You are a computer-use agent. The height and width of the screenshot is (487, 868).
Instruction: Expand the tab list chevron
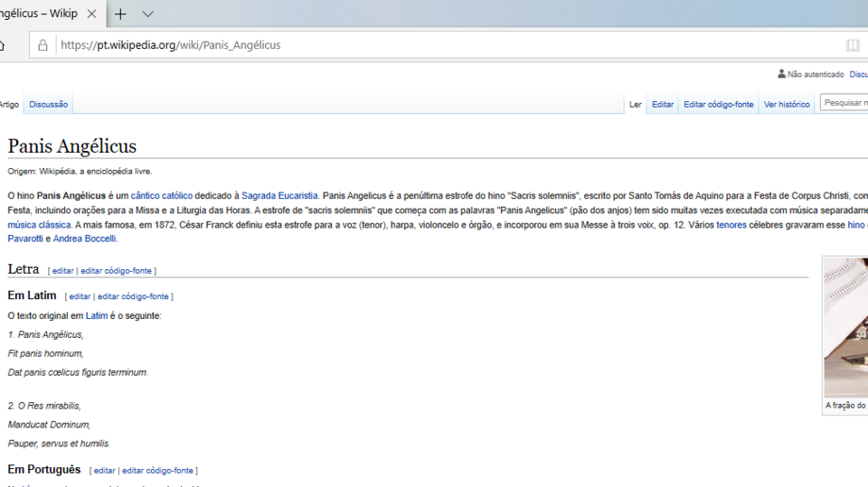[x=148, y=14]
